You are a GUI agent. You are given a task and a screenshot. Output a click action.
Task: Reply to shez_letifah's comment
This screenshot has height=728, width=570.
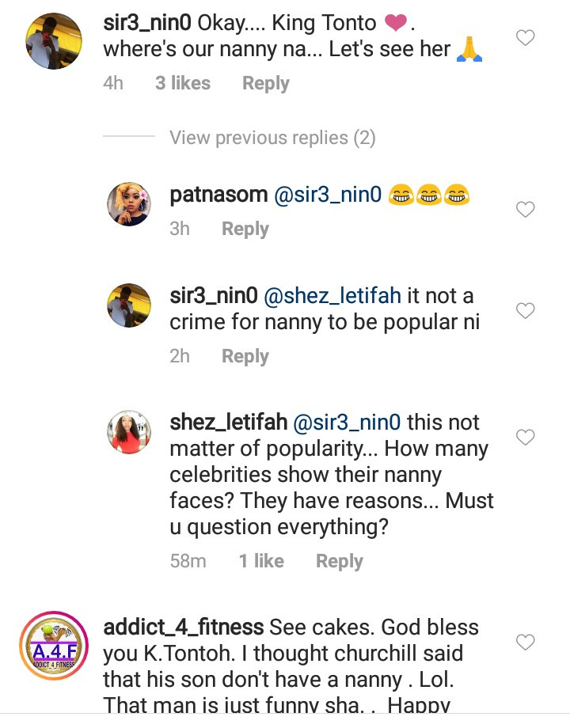339,561
